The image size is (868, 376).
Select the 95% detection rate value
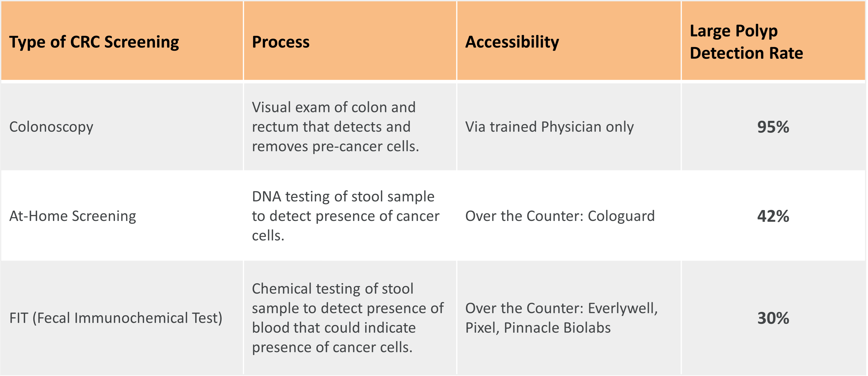773,127
